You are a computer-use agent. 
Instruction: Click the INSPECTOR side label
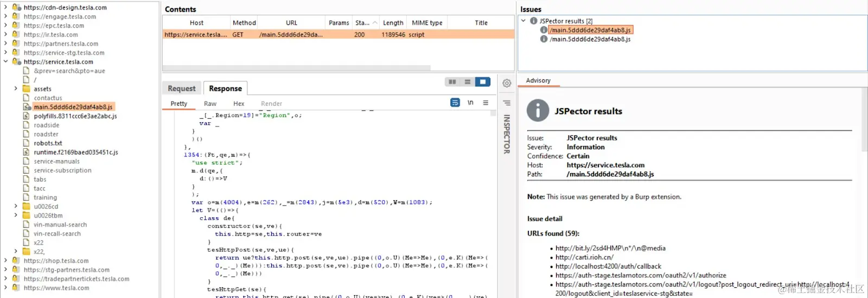tap(507, 134)
